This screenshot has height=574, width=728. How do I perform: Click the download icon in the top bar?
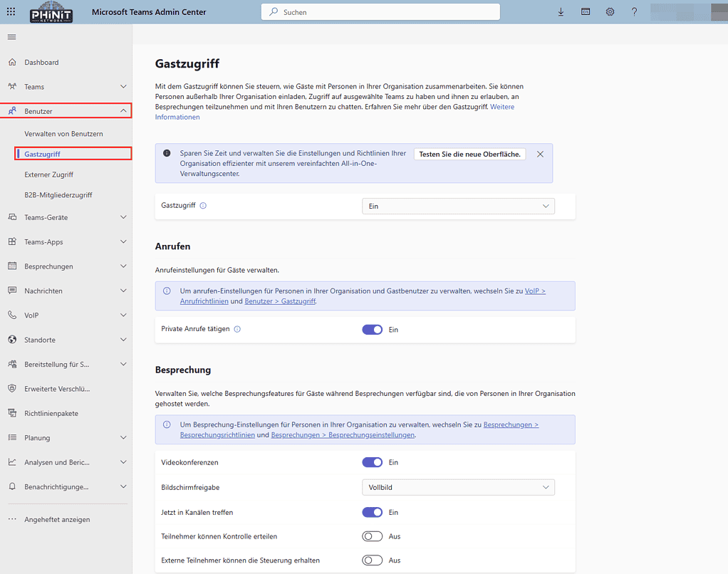[561, 11]
